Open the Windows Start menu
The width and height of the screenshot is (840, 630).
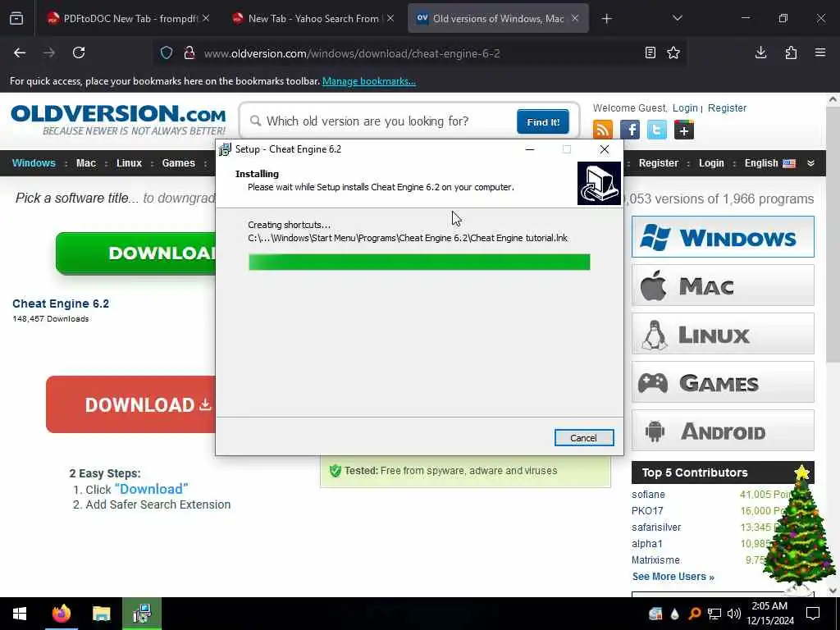(20, 614)
